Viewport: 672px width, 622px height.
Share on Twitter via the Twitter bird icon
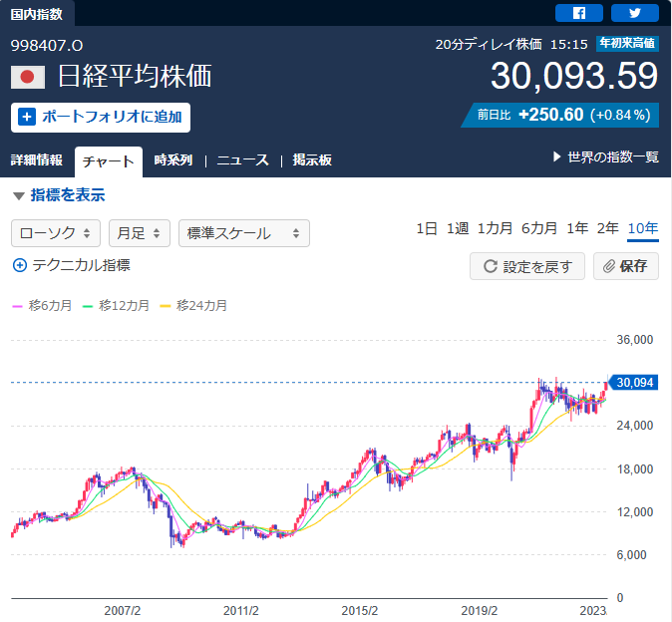pos(635,13)
